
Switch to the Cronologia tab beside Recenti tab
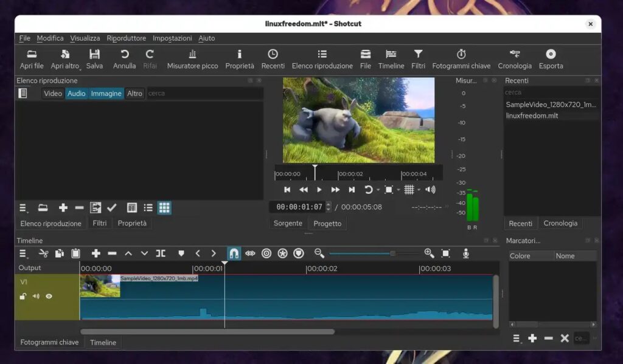pos(560,223)
